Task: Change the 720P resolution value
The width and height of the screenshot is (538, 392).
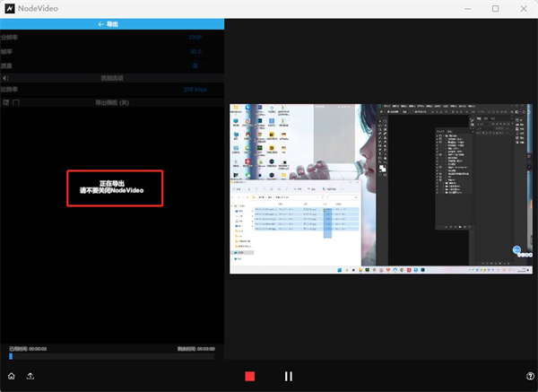Action: (x=195, y=39)
